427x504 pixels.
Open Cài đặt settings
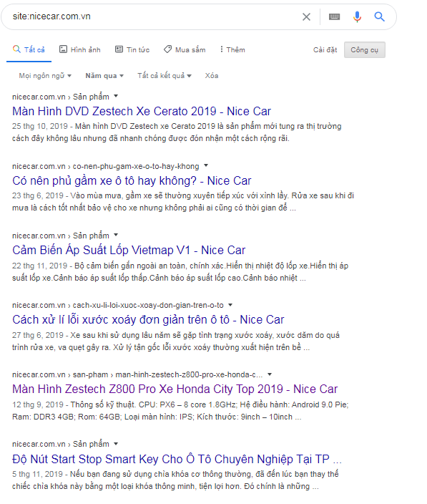pyautogui.click(x=325, y=50)
